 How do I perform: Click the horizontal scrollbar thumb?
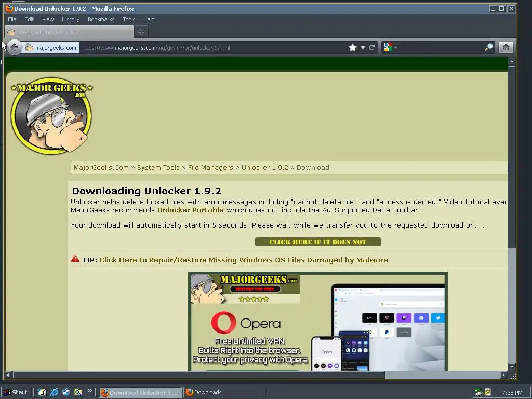pos(199,375)
